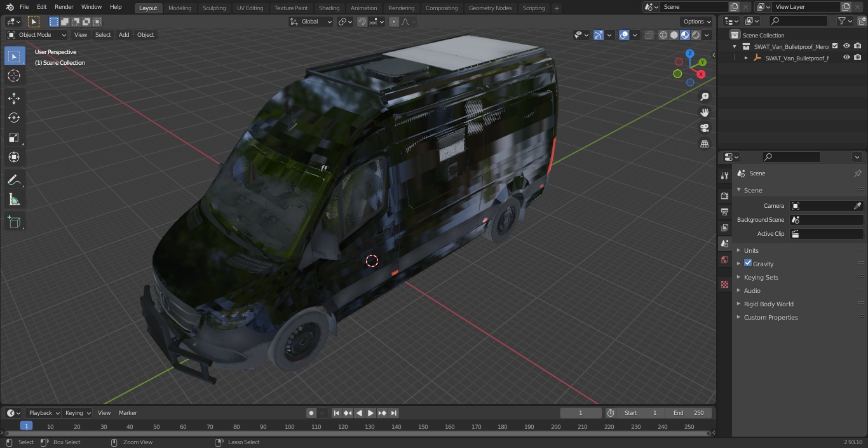
Task: Click the eyedropper in the Camera field
Action: [857, 206]
